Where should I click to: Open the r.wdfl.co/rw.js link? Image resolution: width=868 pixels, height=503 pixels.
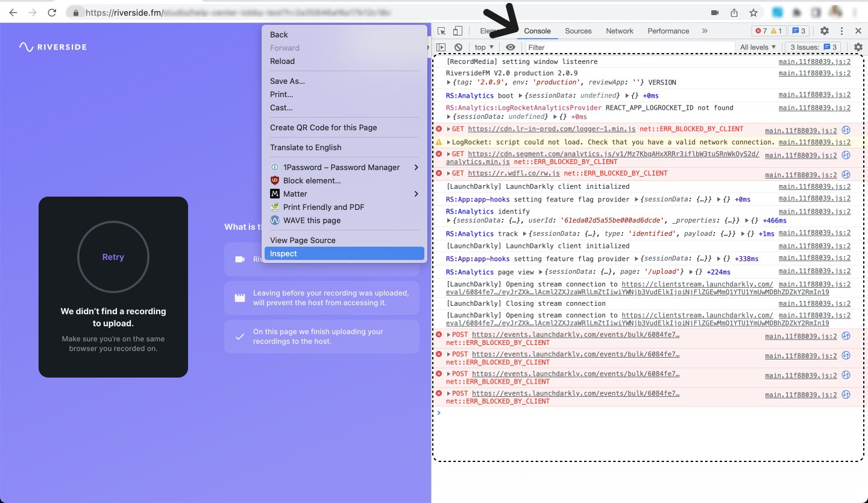coord(514,173)
